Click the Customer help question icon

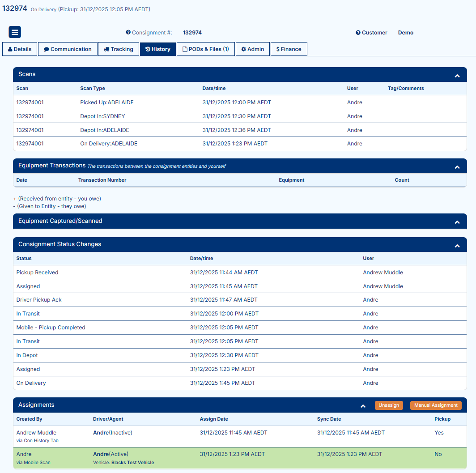point(358,33)
